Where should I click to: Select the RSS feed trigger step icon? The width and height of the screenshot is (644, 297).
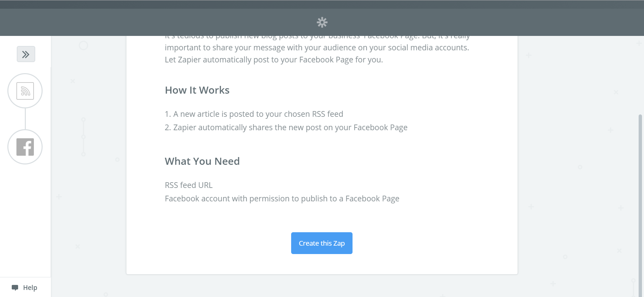(25, 91)
